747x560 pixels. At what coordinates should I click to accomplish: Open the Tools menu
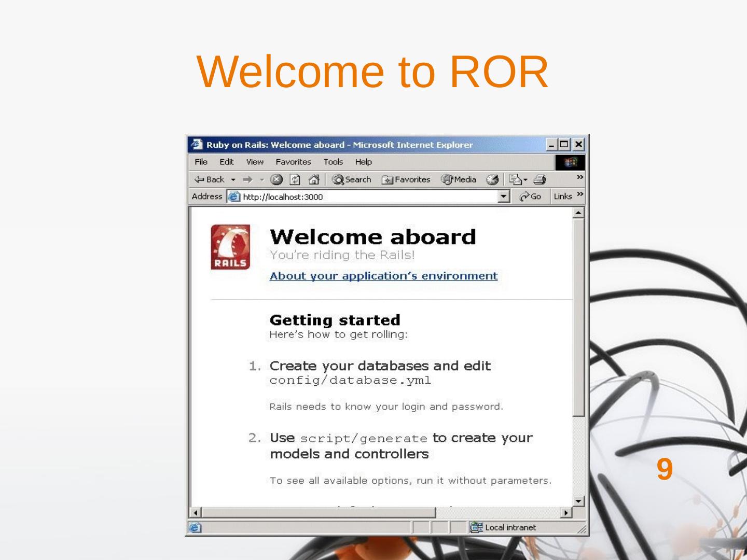coord(333,162)
